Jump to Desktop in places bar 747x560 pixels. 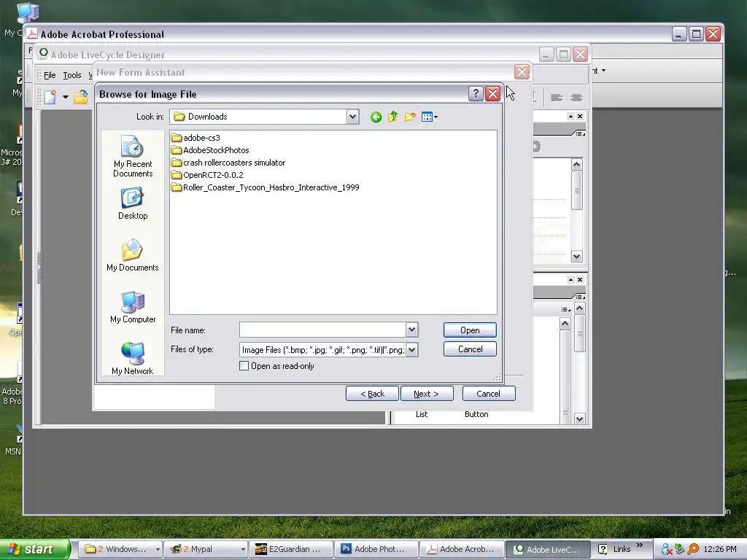(133, 203)
